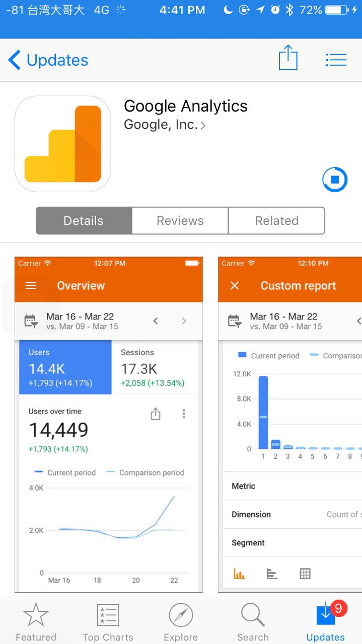Open the Updates tab with badge
Screen dimensions: 362x644
click(x=326, y=622)
